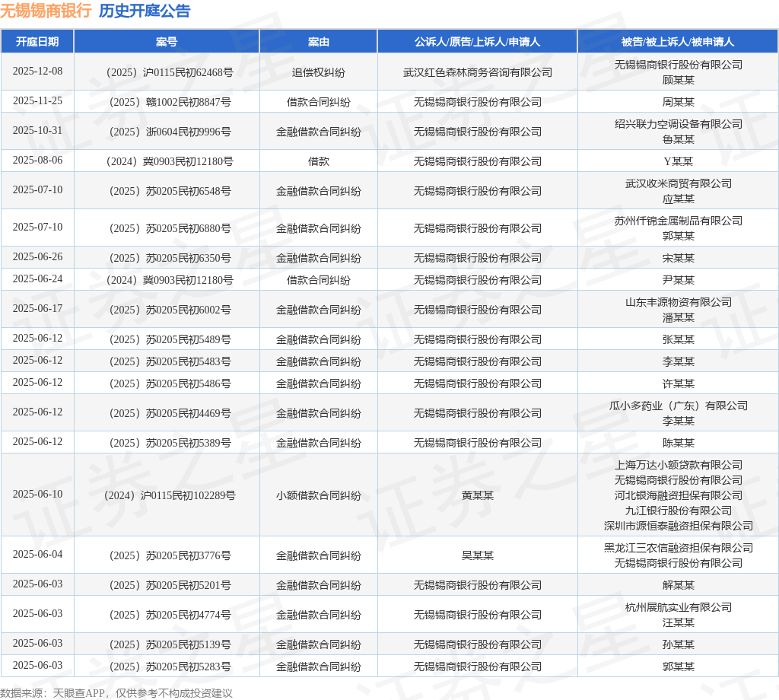Click date cell 2025-11-25
The height and width of the screenshot is (700, 779).
38,101
